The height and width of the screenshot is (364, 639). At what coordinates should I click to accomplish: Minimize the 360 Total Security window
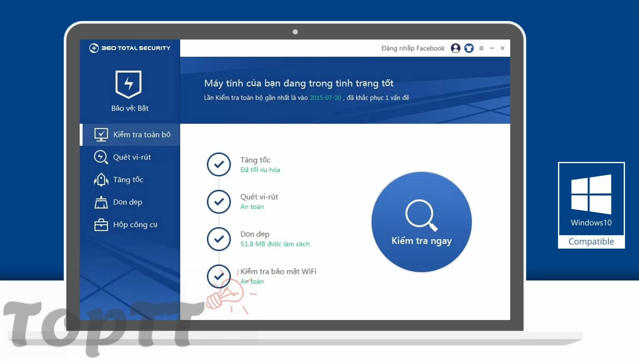tap(492, 48)
